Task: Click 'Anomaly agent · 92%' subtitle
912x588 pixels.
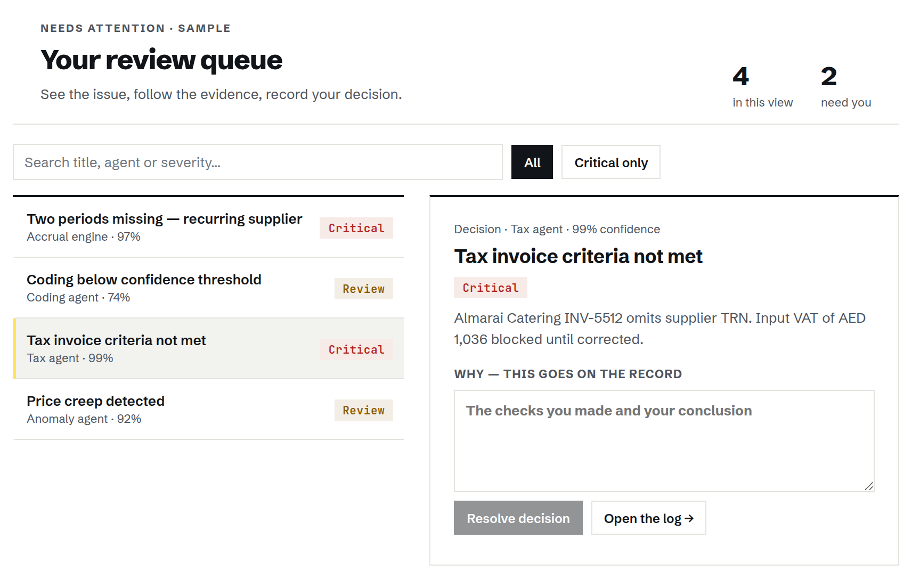Action: coord(84,419)
